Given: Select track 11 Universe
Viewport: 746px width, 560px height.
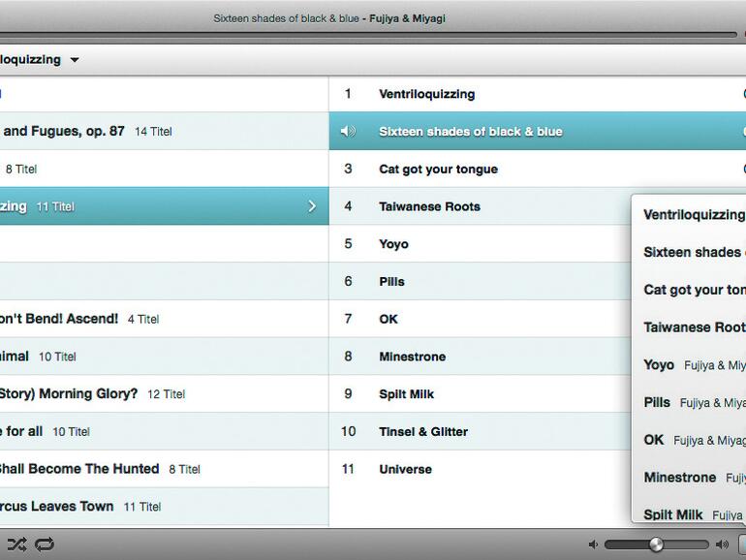Looking at the screenshot, I should click(480, 469).
